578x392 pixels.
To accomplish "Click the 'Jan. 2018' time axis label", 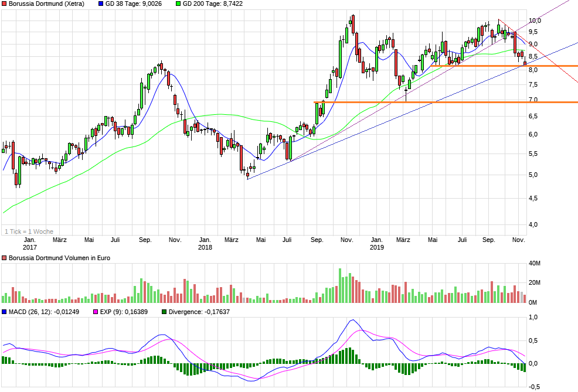I will click(205, 243).
